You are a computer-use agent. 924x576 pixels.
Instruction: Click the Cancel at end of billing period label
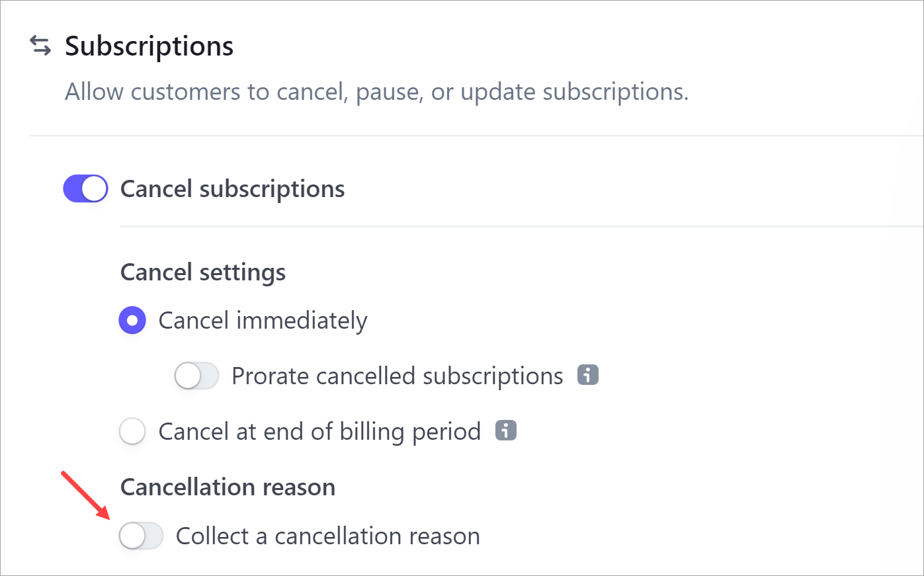pos(319,431)
